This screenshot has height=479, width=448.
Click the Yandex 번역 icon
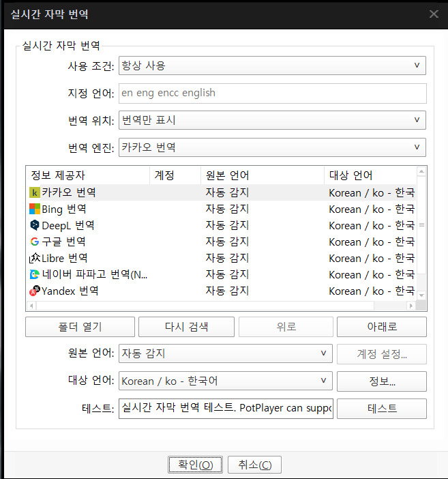point(35,291)
